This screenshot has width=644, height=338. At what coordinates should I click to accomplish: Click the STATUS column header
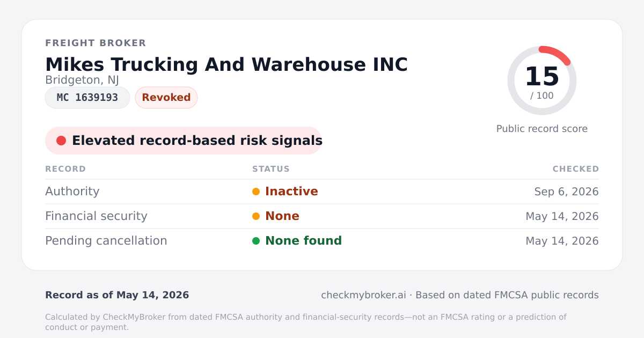[x=271, y=169]
